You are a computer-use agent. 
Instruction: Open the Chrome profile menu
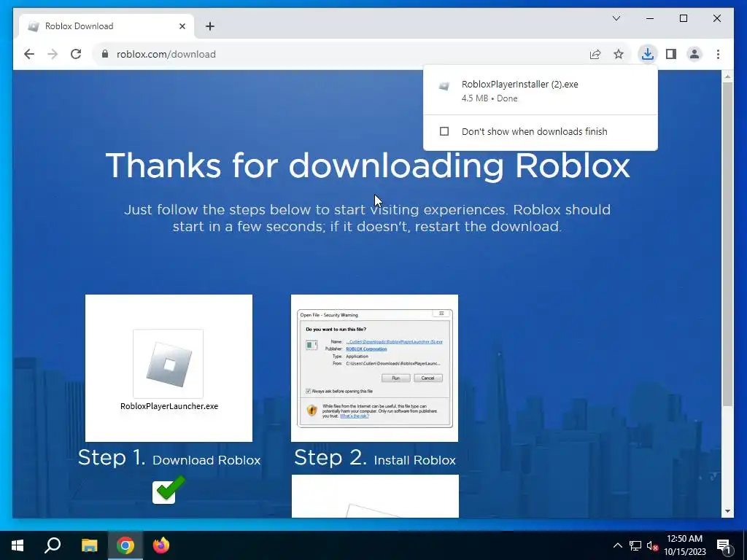[x=694, y=54]
